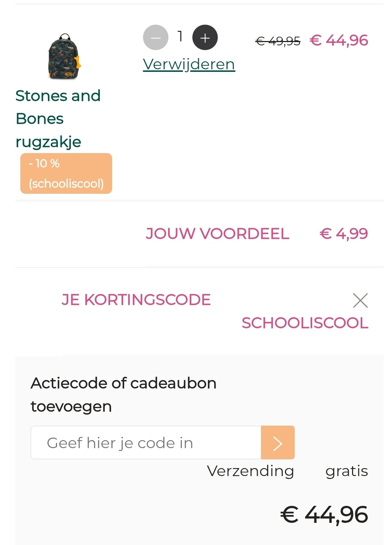
Task: Click the quantity number between the steppers
Action: pyautogui.click(x=180, y=37)
